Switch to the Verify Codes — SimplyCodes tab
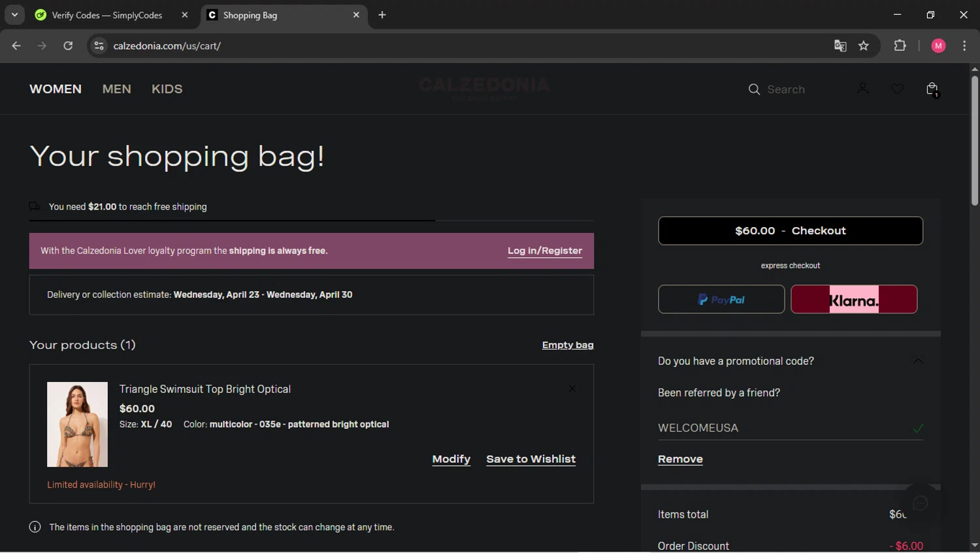Image resolution: width=980 pixels, height=553 pixels. (106, 15)
